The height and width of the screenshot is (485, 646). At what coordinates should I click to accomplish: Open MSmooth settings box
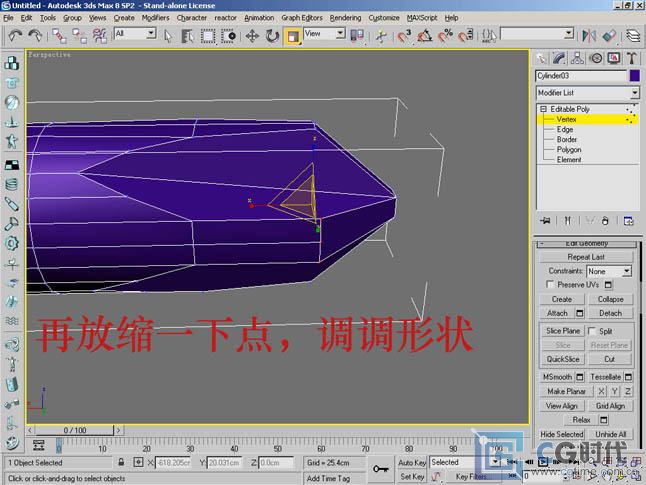[x=580, y=377]
